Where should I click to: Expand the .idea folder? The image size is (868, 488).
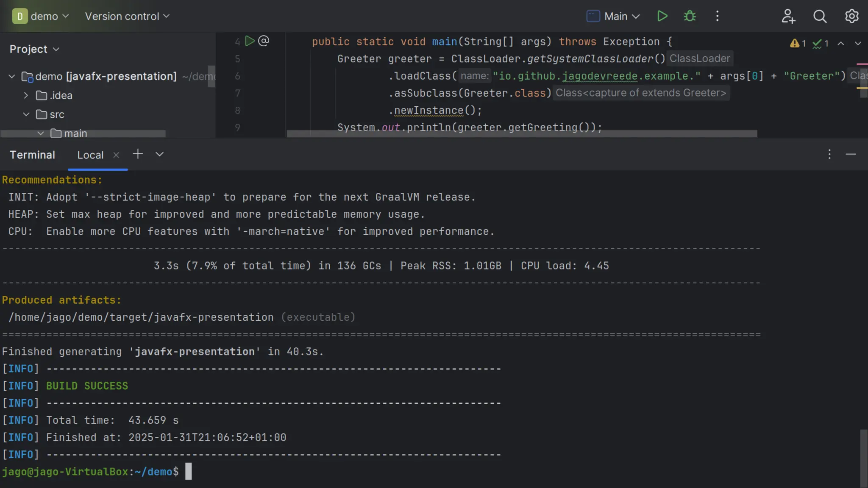tap(26, 95)
